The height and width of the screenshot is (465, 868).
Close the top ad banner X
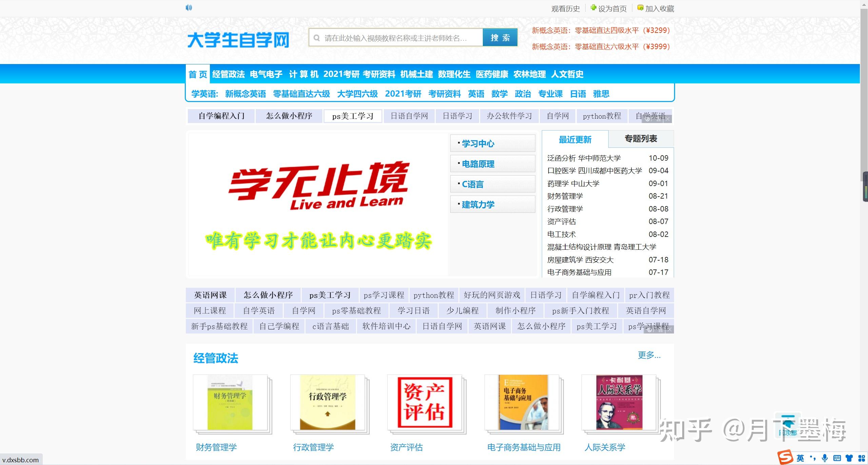click(668, 119)
